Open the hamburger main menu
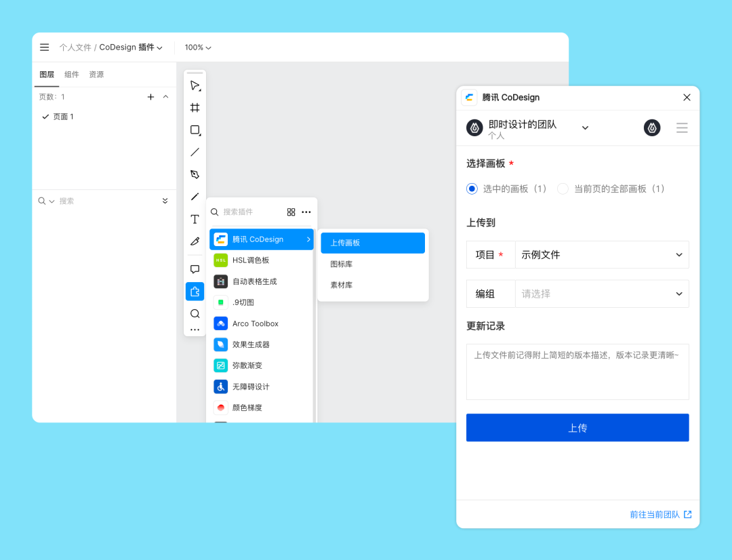Screen dimensions: 732x560 (44, 47)
